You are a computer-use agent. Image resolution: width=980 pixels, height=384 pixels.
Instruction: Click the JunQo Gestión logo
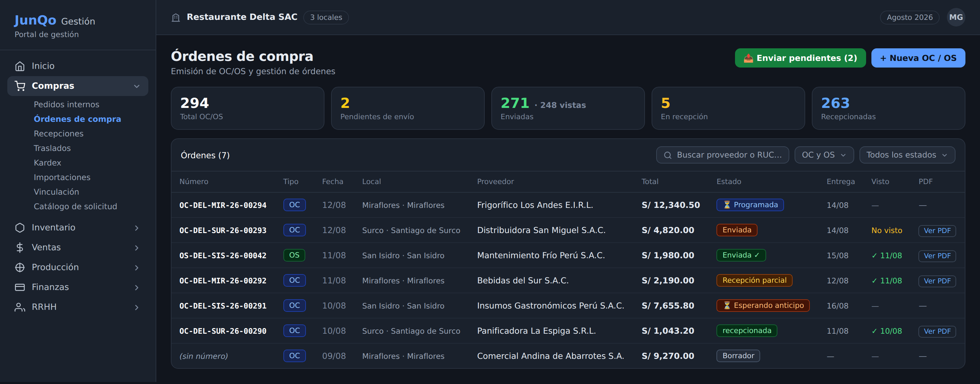pyautogui.click(x=54, y=21)
